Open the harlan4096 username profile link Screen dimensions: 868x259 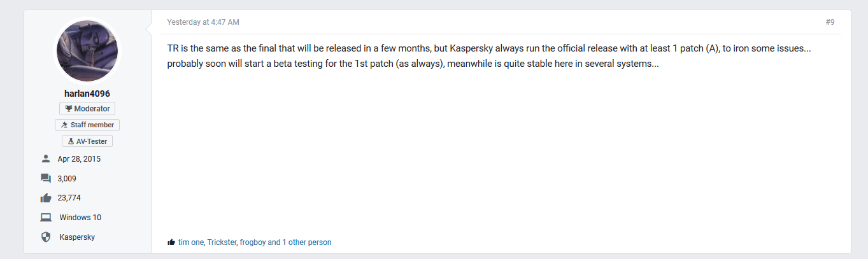pyautogui.click(x=87, y=94)
